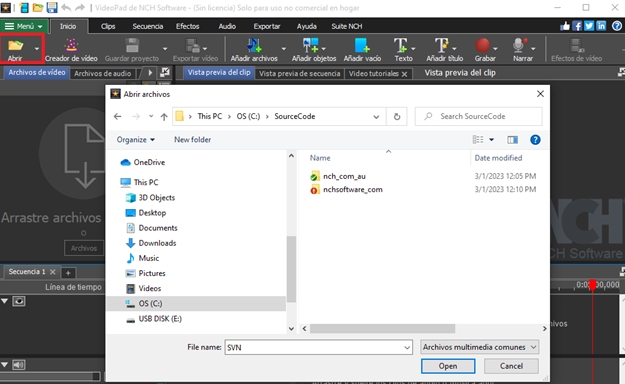Click Archivos button in drop area
This screenshot has height=384, width=625.
coord(84,248)
